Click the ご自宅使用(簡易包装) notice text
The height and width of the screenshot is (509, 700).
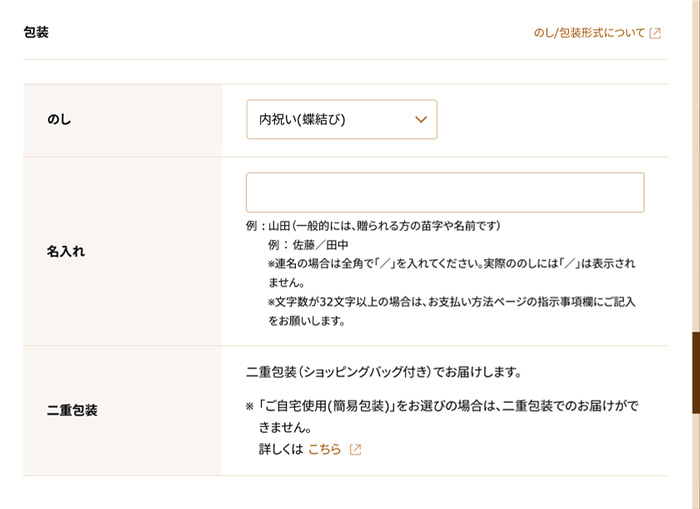point(442,417)
